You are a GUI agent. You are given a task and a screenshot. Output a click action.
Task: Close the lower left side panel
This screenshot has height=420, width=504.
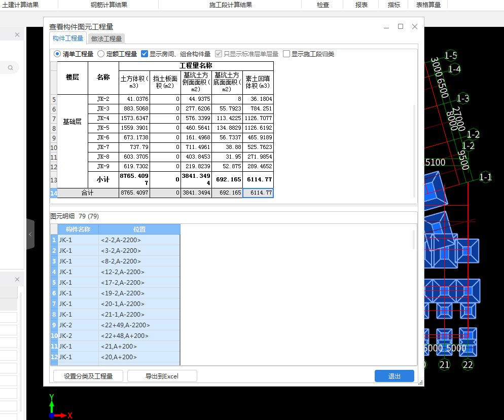17,279
